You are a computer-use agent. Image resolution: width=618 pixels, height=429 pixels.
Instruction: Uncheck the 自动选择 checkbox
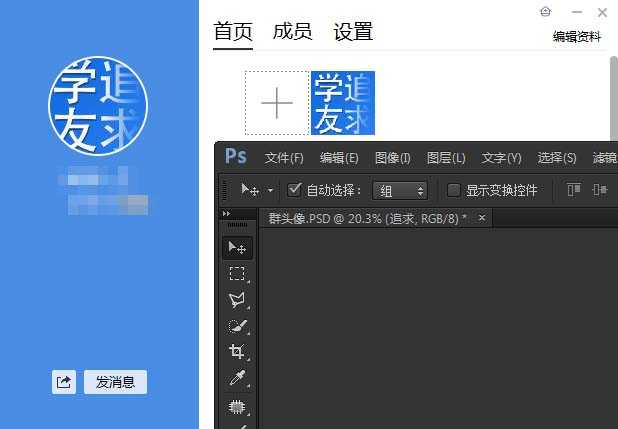294,190
